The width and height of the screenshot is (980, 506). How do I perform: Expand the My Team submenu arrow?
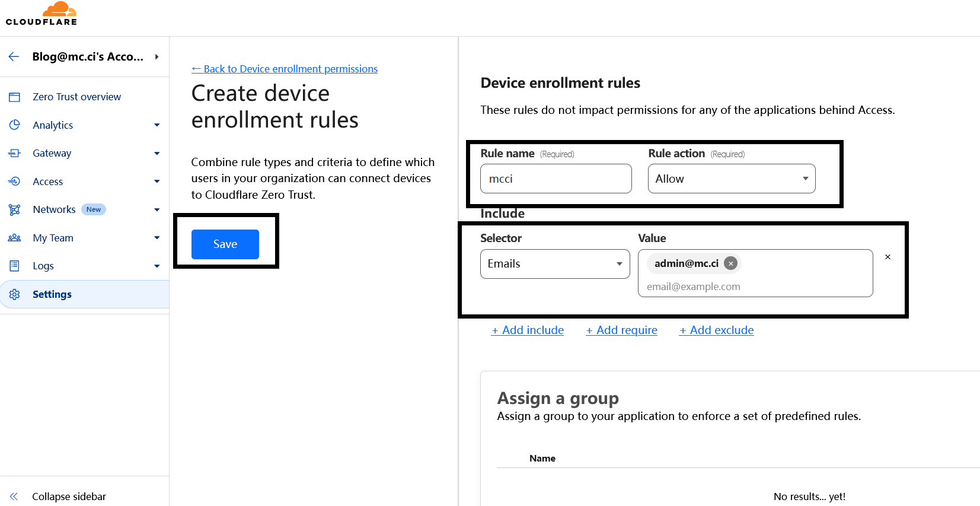pyautogui.click(x=157, y=238)
